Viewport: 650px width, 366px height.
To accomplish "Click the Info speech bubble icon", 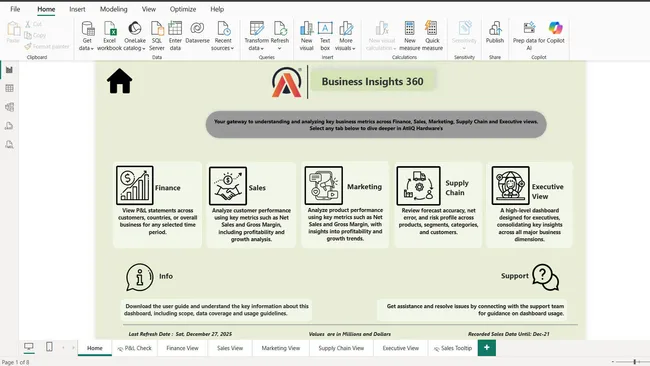I will 139,277.
